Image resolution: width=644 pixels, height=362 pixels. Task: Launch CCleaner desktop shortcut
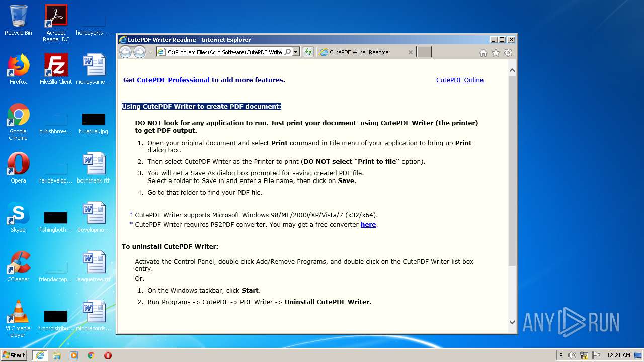pyautogui.click(x=18, y=266)
